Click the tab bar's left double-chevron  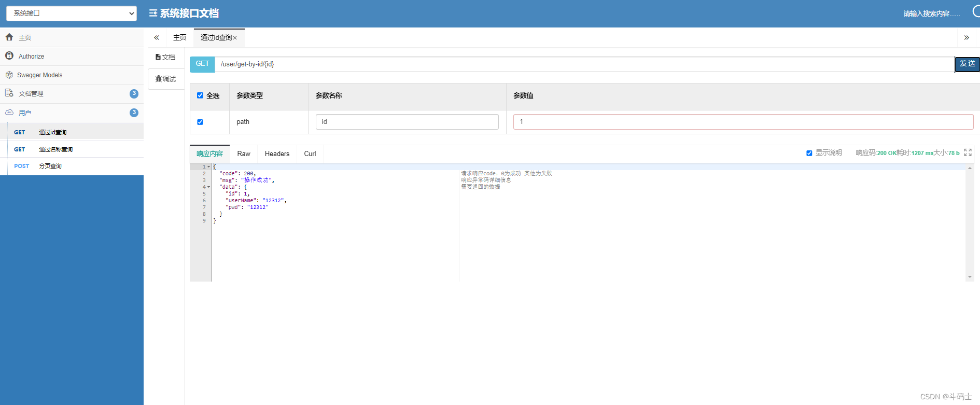(x=157, y=37)
